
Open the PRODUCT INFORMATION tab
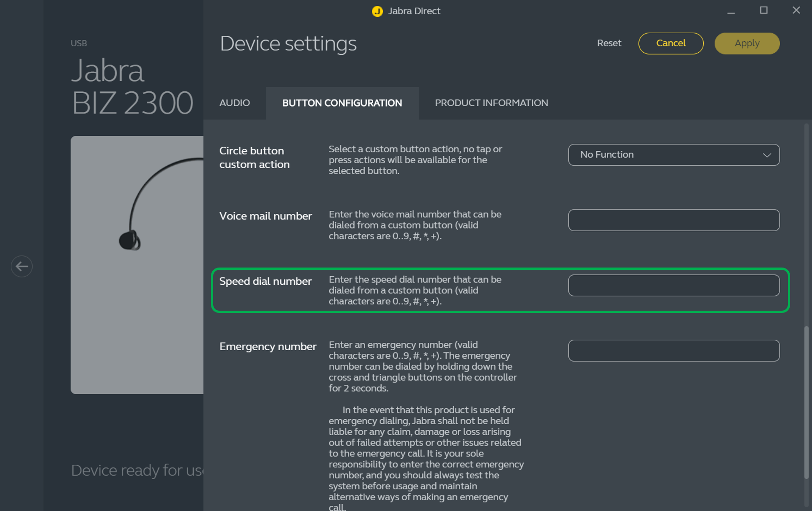coord(491,103)
